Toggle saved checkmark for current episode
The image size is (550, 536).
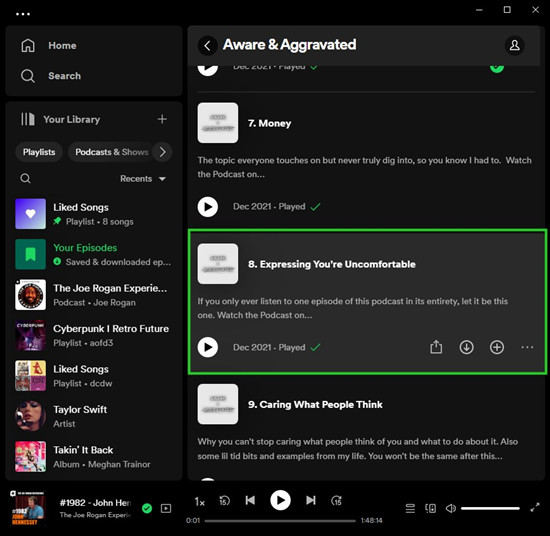[147, 508]
